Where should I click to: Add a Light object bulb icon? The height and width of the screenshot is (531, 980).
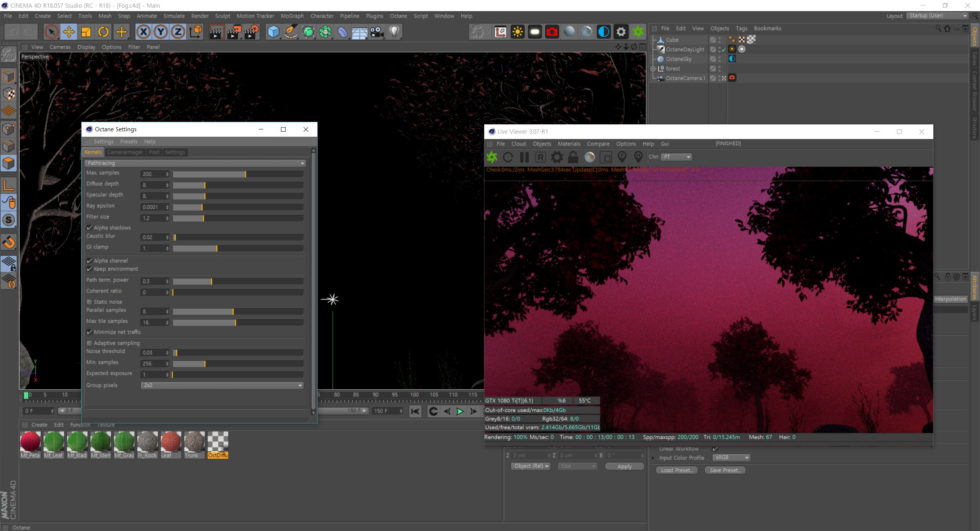pyautogui.click(x=394, y=32)
